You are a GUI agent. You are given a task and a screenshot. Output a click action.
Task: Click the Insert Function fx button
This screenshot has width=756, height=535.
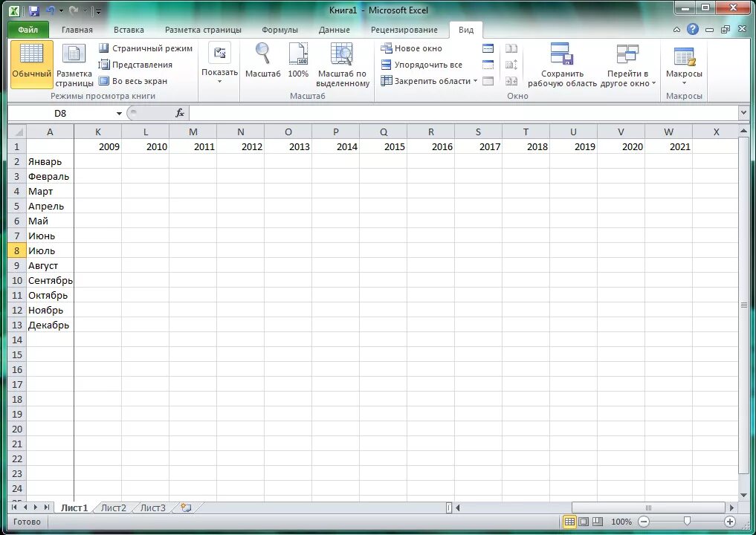pyautogui.click(x=179, y=113)
